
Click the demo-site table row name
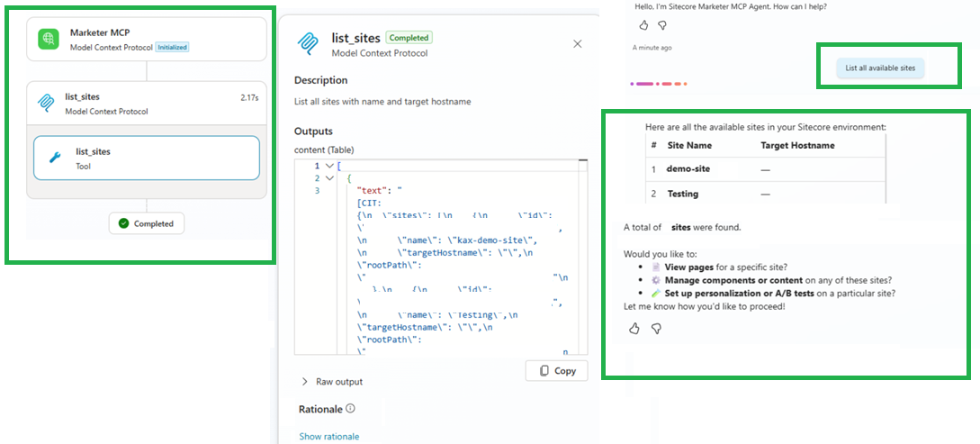[x=688, y=168]
